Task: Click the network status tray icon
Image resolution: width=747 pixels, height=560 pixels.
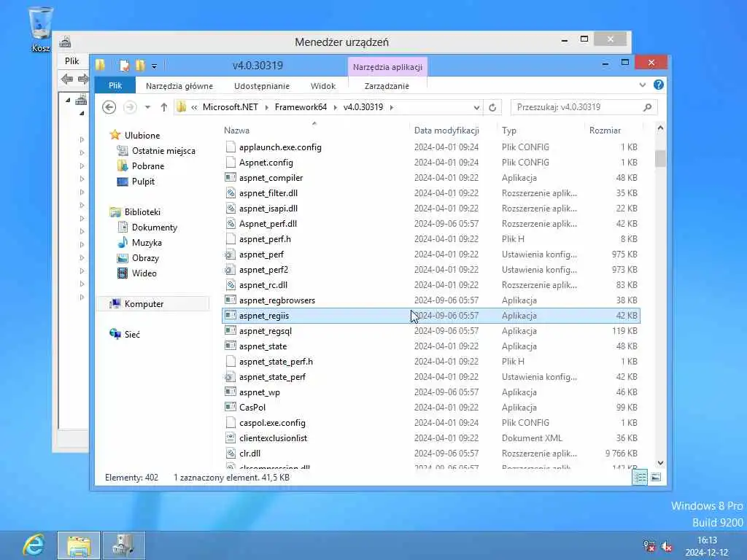Action: 649,546
